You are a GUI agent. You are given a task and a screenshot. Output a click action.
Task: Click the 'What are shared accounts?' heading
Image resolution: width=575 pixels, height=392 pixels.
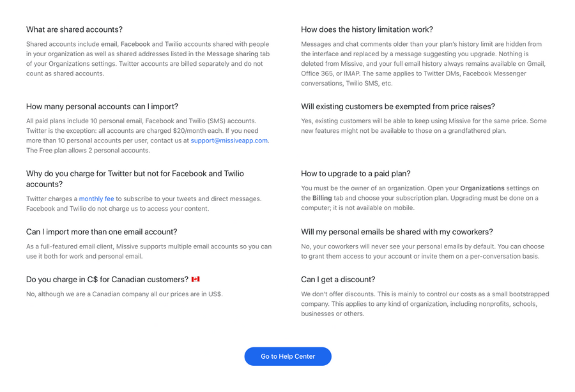[75, 29]
